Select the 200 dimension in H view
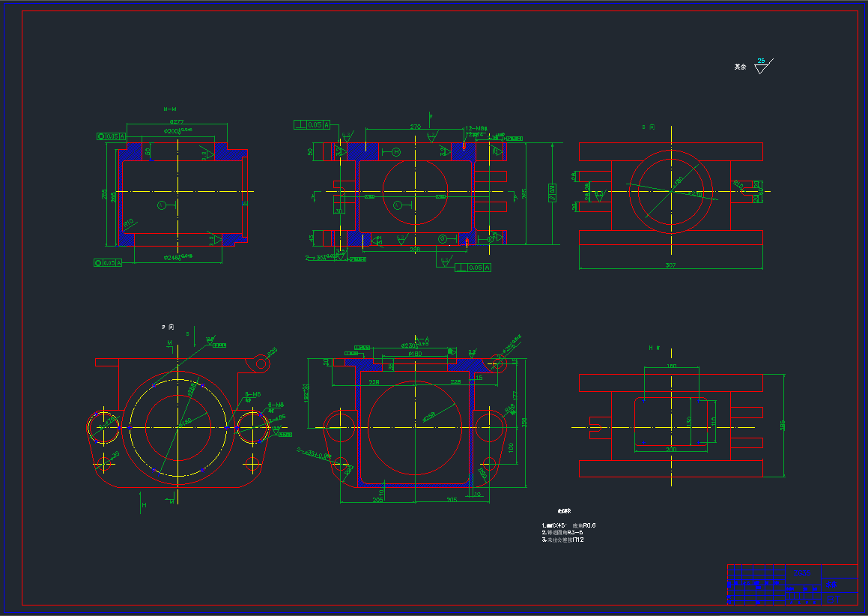This screenshot has height=616, width=868. 671,449
